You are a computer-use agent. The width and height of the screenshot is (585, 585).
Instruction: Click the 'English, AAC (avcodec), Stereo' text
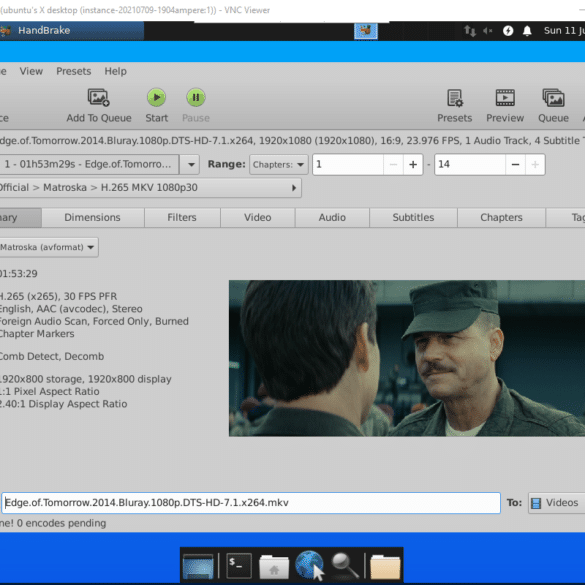pos(71,309)
